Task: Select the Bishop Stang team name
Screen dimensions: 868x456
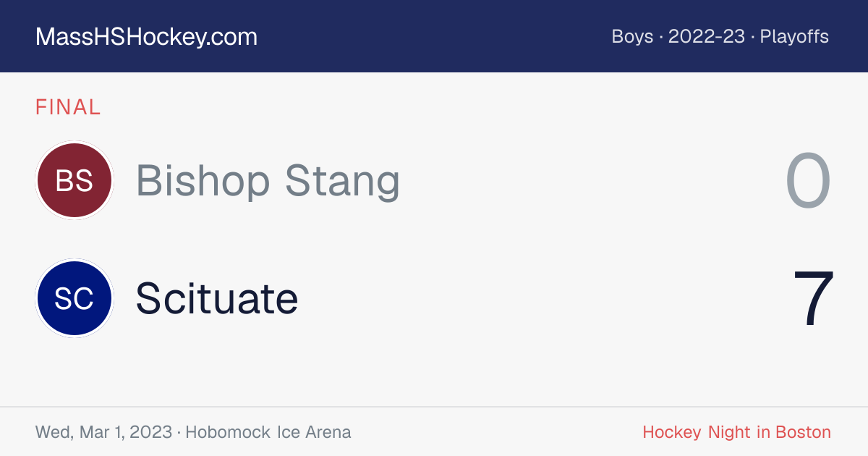Action: [x=268, y=180]
